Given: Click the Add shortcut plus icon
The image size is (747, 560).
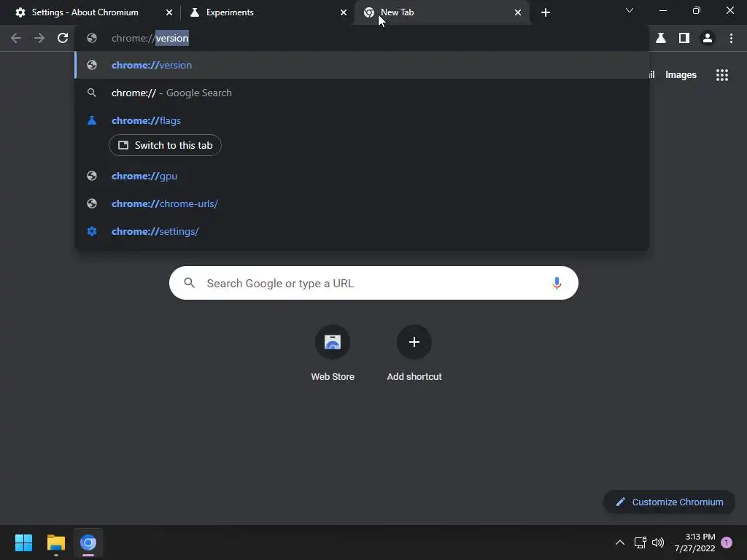Looking at the screenshot, I should [x=414, y=342].
